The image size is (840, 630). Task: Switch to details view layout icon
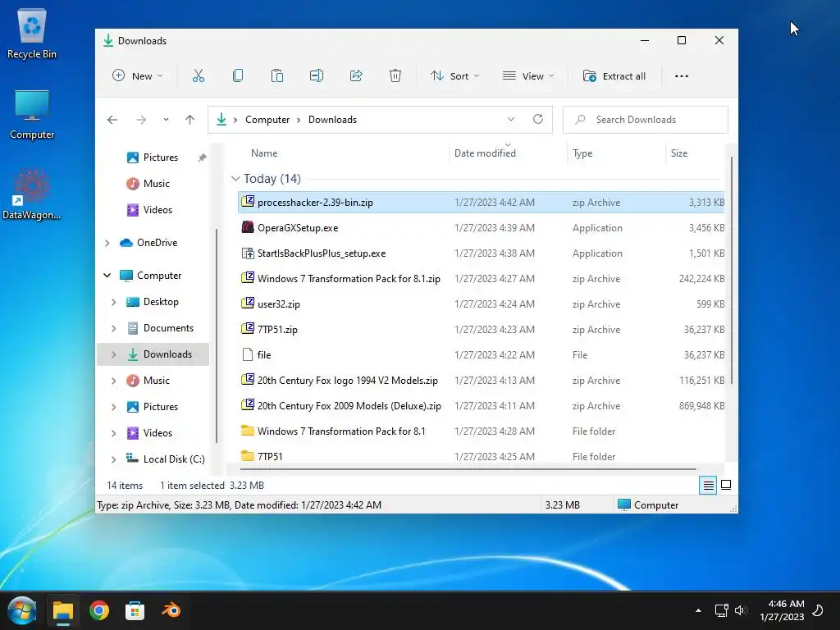[x=708, y=486]
